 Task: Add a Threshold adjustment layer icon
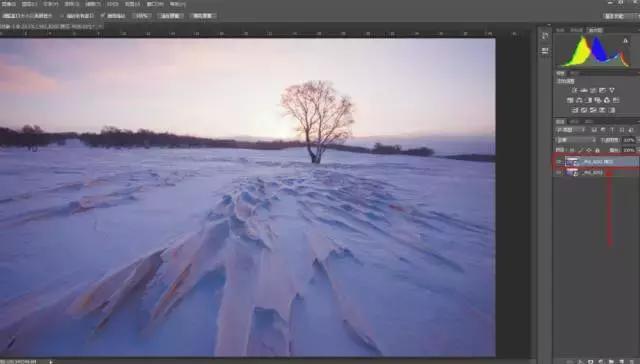(x=593, y=110)
